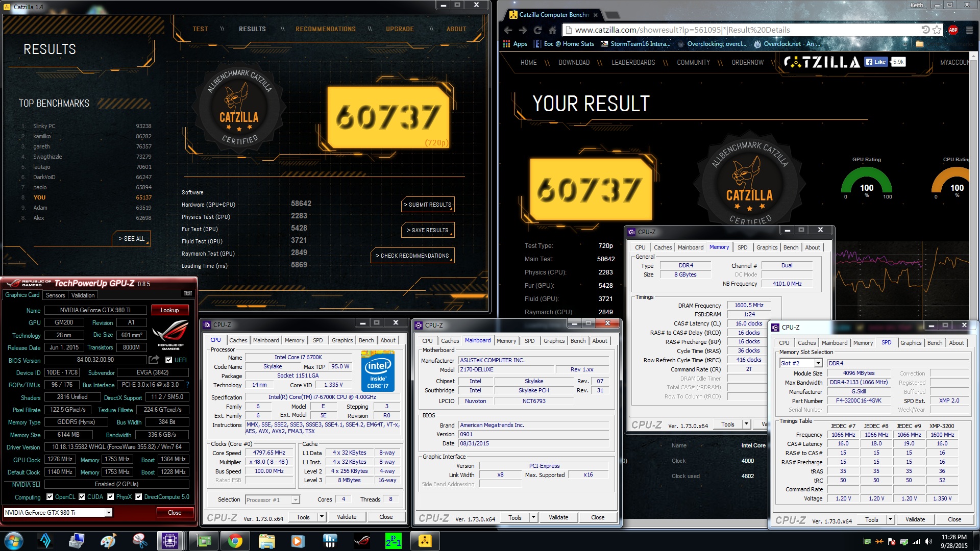Click the GPU Rating 100% gauge
Viewport: 980px width, 551px height.
click(866, 183)
